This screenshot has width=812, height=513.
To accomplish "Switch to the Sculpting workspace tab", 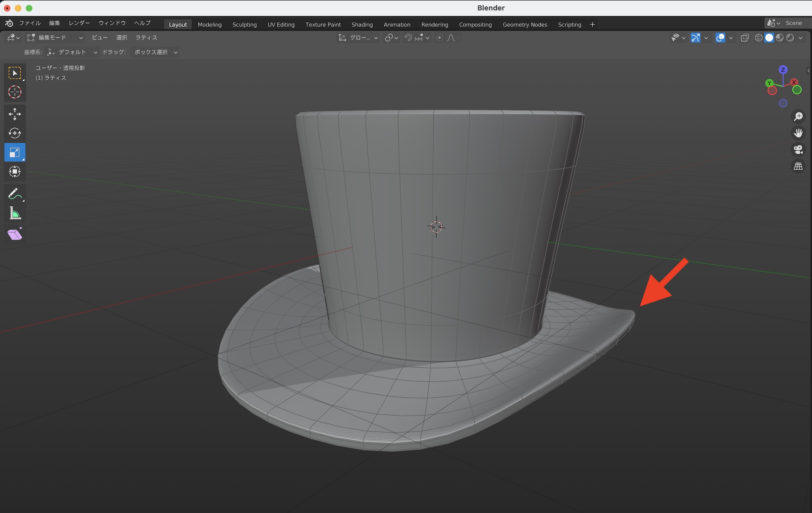I will click(x=244, y=25).
